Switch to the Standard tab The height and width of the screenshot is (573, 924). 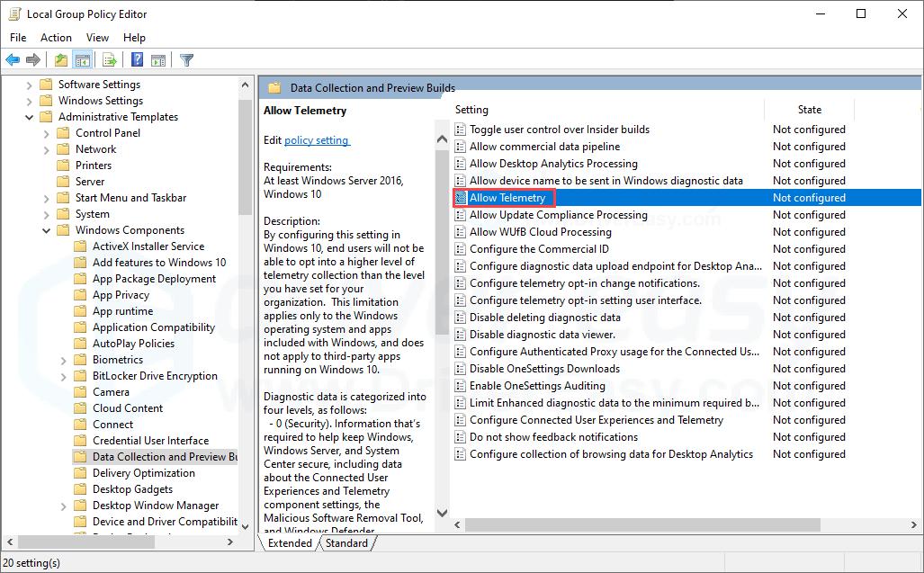(x=346, y=543)
